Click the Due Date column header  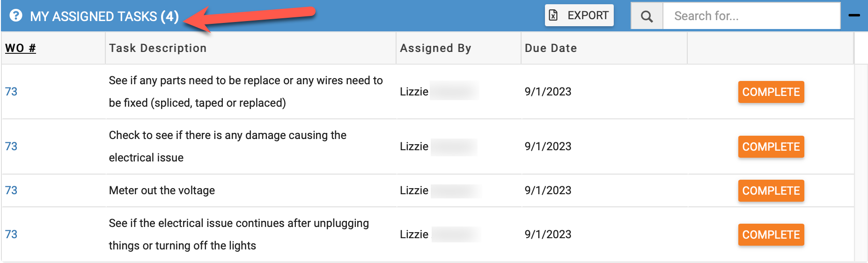pos(551,48)
